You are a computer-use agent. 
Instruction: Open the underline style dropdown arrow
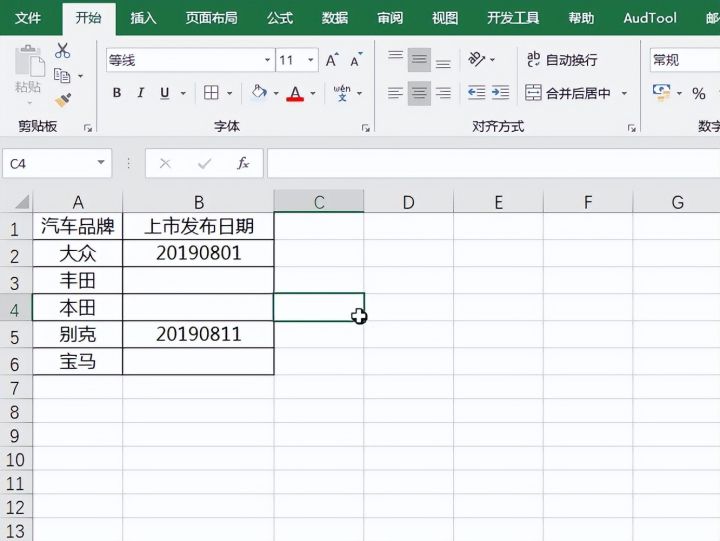coord(183,93)
